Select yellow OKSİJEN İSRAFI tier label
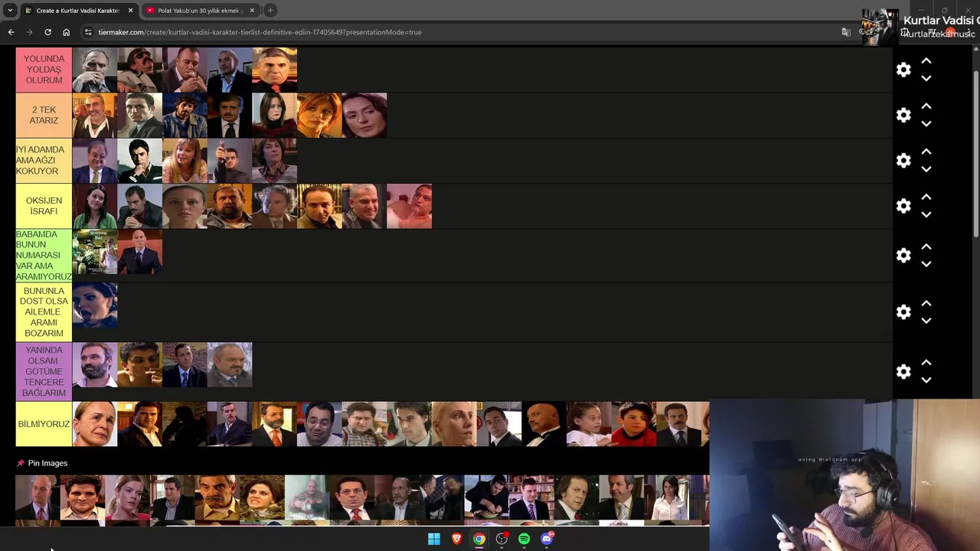The height and width of the screenshot is (551, 980). (44, 206)
